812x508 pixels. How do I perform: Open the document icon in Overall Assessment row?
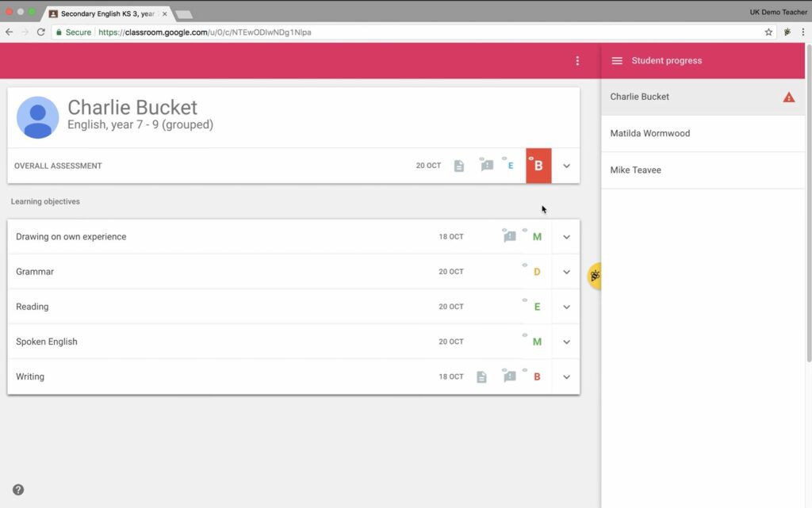(459, 166)
